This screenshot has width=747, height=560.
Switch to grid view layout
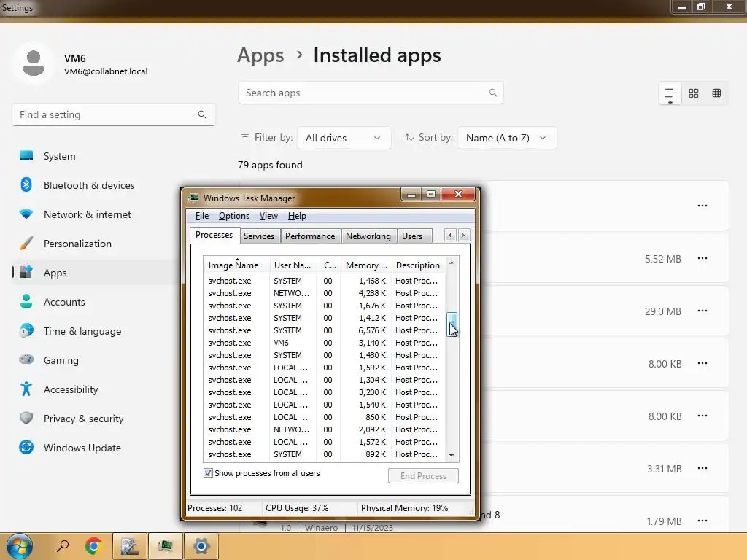point(694,93)
